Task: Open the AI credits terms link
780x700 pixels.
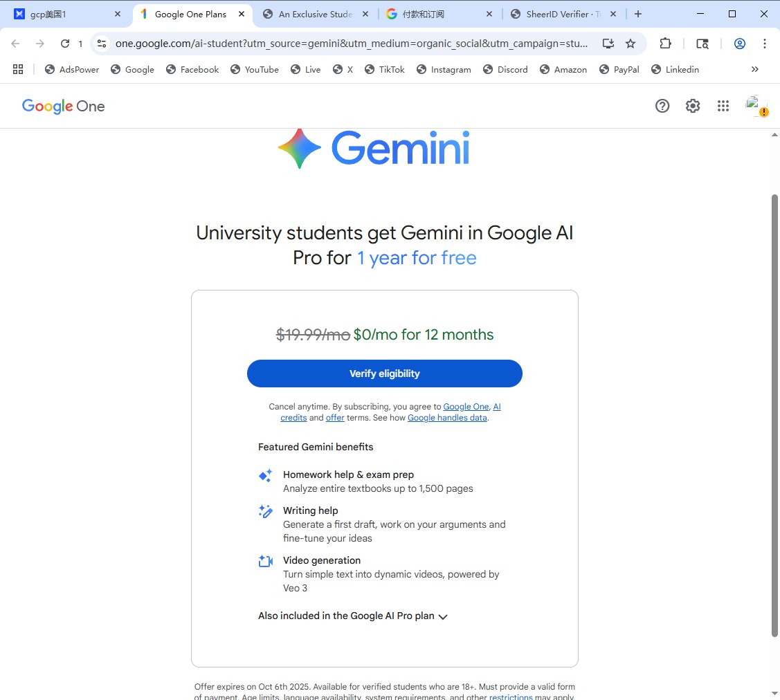Action: tap(496, 407)
